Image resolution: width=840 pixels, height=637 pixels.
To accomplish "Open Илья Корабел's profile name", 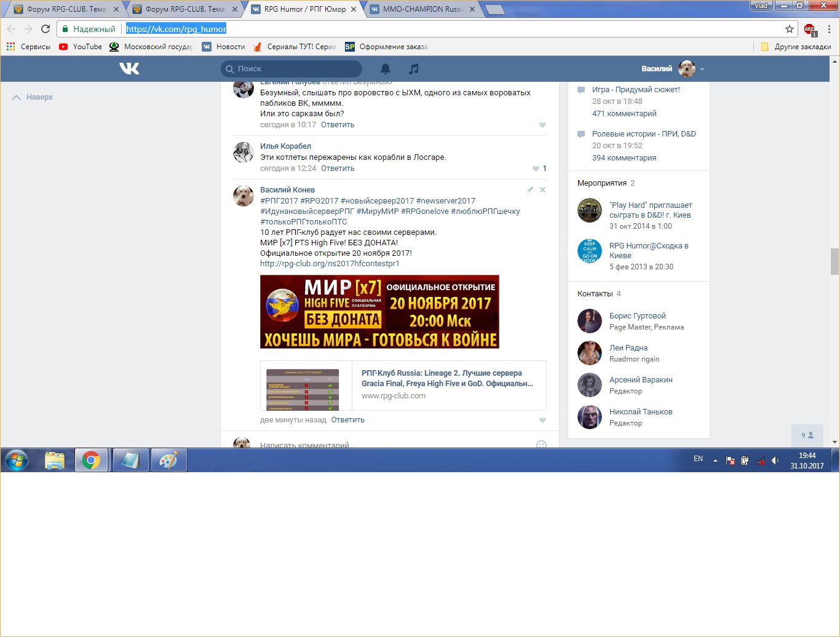I will point(285,146).
